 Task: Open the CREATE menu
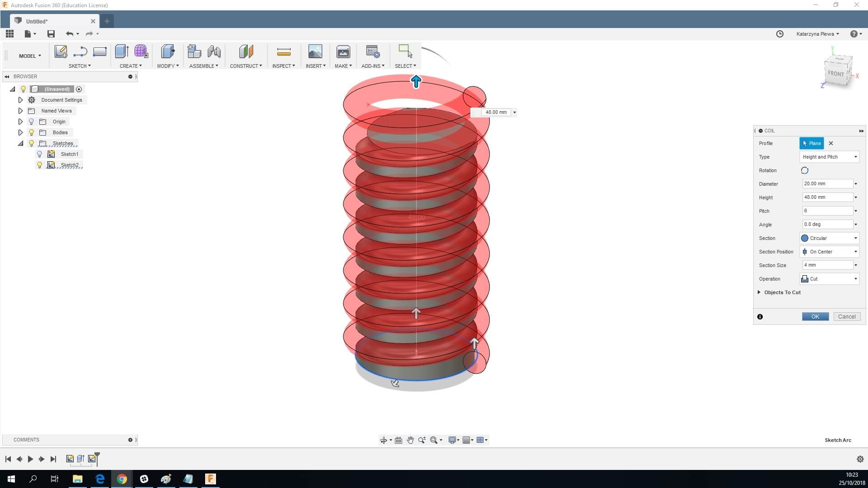point(131,66)
